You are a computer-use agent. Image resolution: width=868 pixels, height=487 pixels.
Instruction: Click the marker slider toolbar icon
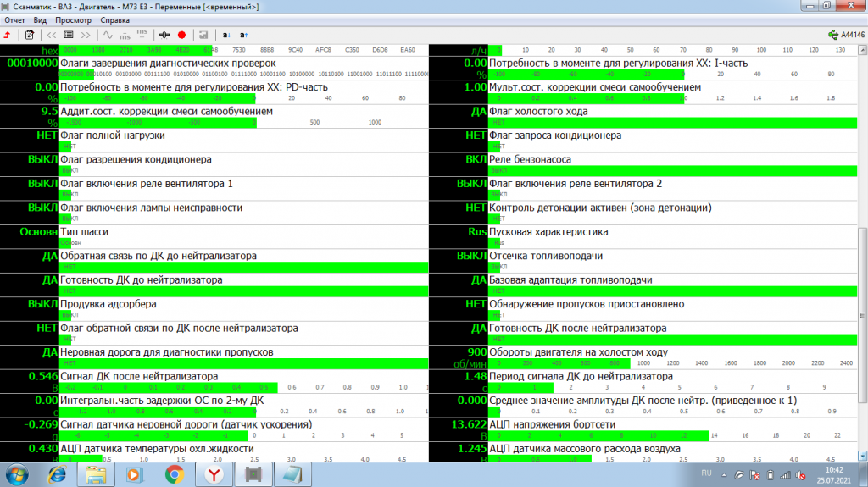pyautogui.click(x=164, y=35)
